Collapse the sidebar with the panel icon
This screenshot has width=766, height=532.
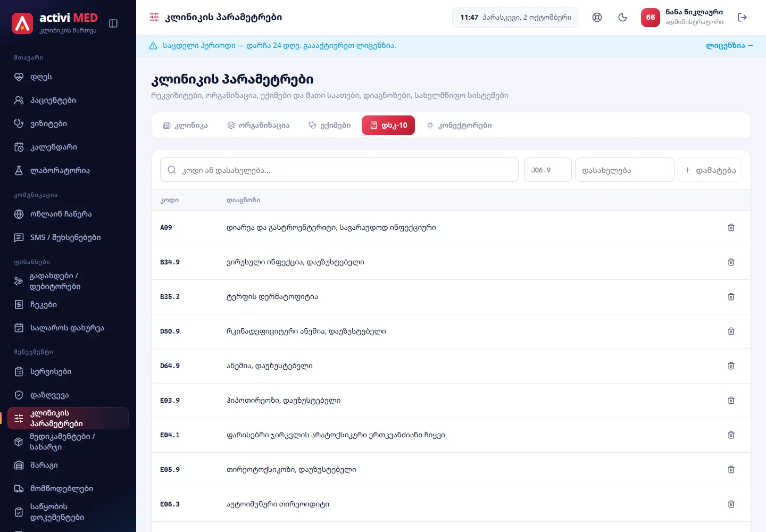113,23
